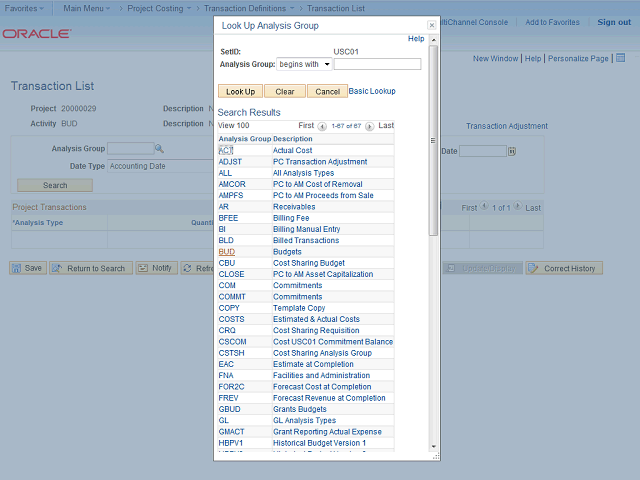Expand the Favorites menu
This screenshot has height=480, width=640.
pyautogui.click(x=24, y=8)
